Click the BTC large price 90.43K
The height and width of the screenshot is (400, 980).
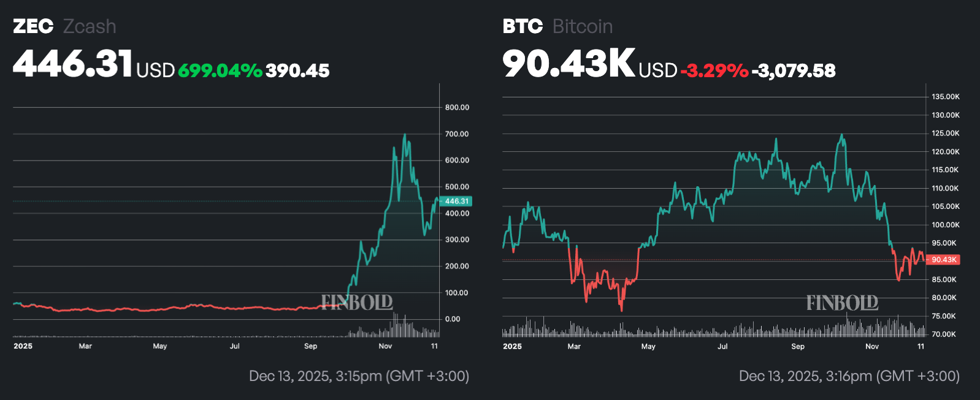tap(568, 63)
